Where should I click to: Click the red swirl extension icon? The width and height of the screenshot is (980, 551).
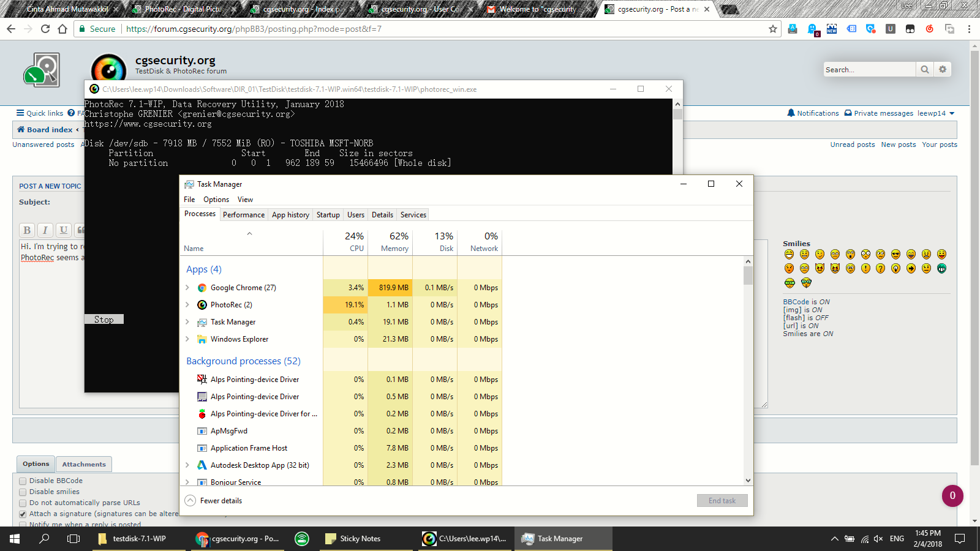(x=930, y=29)
